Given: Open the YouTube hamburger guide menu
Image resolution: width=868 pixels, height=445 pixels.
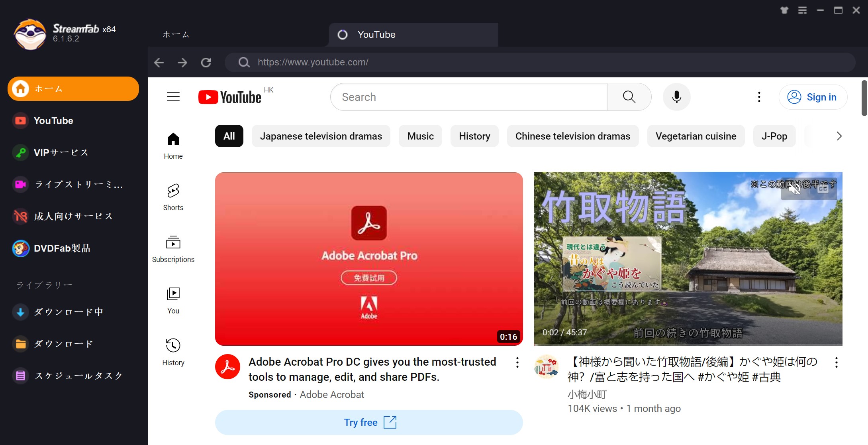Looking at the screenshot, I should pyautogui.click(x=173, y=97).
